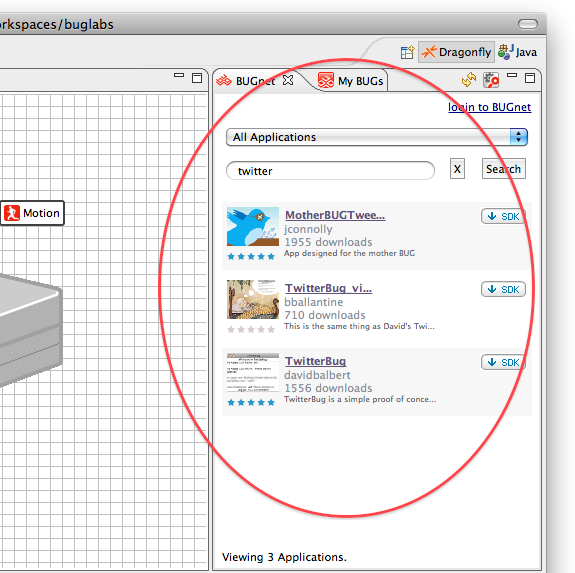Click 'TwitterBug is a simple proof of conce...'

point(360,399)
